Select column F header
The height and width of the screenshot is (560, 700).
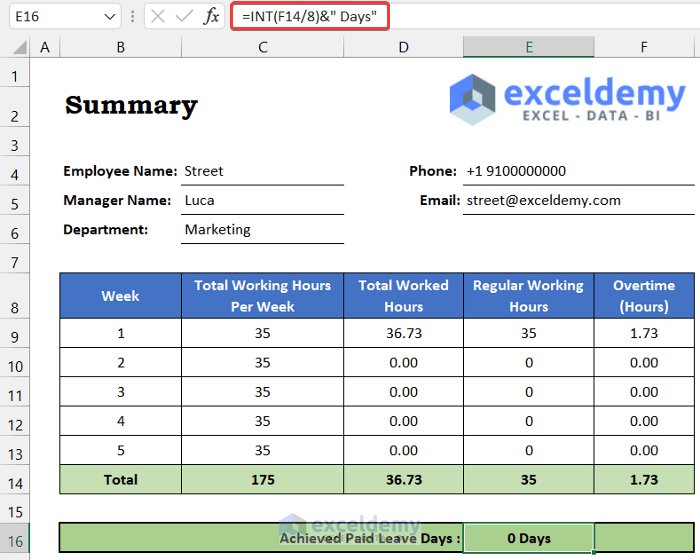click(644, 47)
